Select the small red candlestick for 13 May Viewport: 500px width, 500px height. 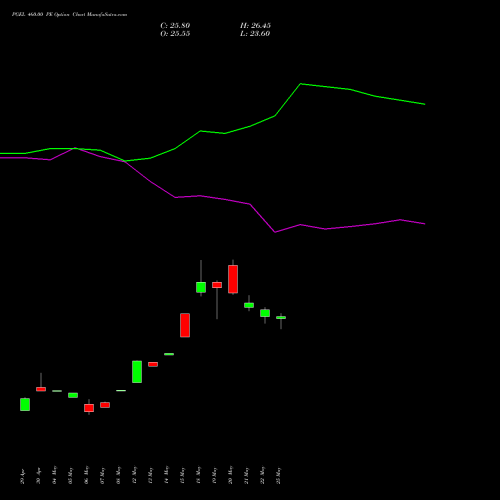tap(153, 364)
